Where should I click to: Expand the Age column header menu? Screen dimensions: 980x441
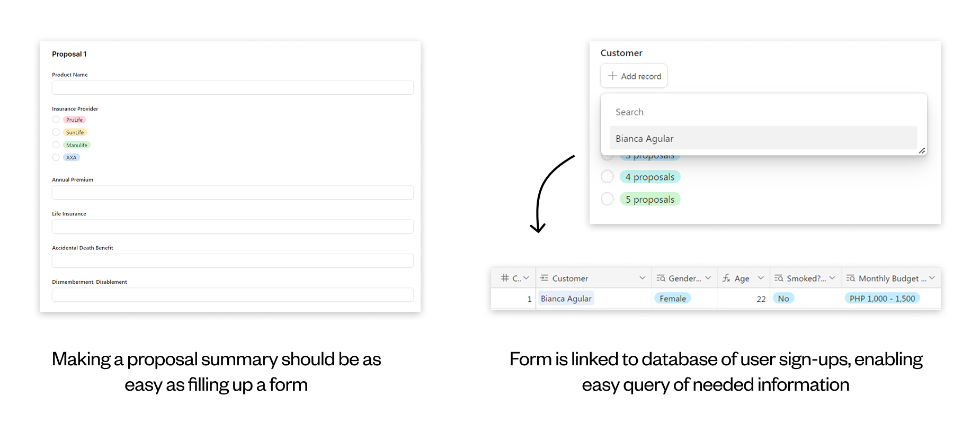(761, 278)
